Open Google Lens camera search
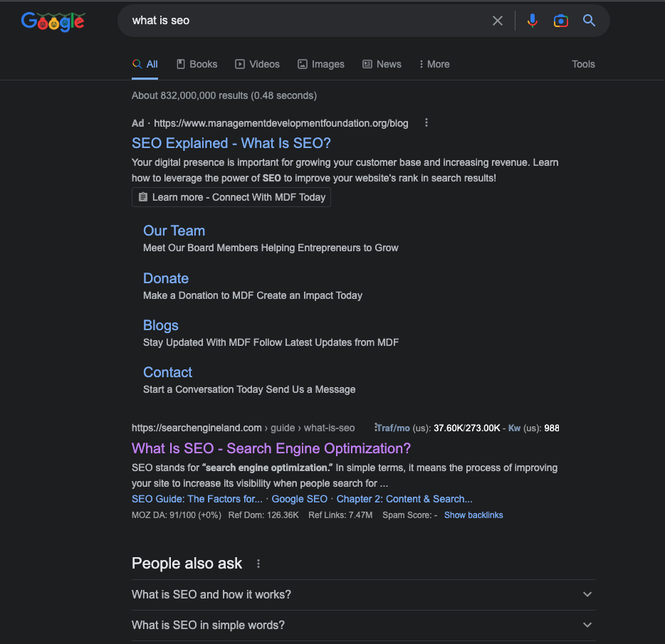665x644 pixels. coord(561,21)
